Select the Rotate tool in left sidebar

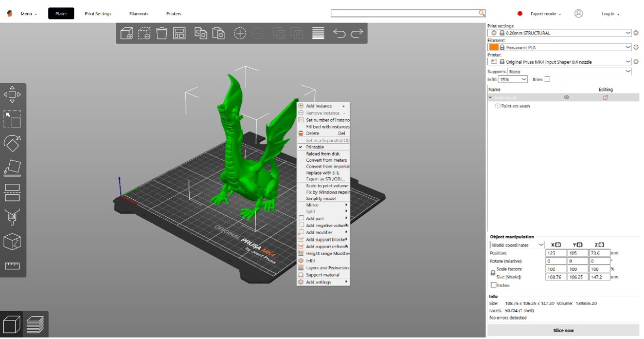(12, 143)
